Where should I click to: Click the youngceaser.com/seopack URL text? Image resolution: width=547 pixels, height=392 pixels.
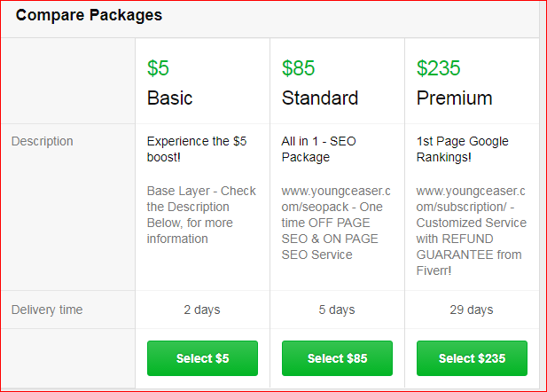click(x=332, y=198)
